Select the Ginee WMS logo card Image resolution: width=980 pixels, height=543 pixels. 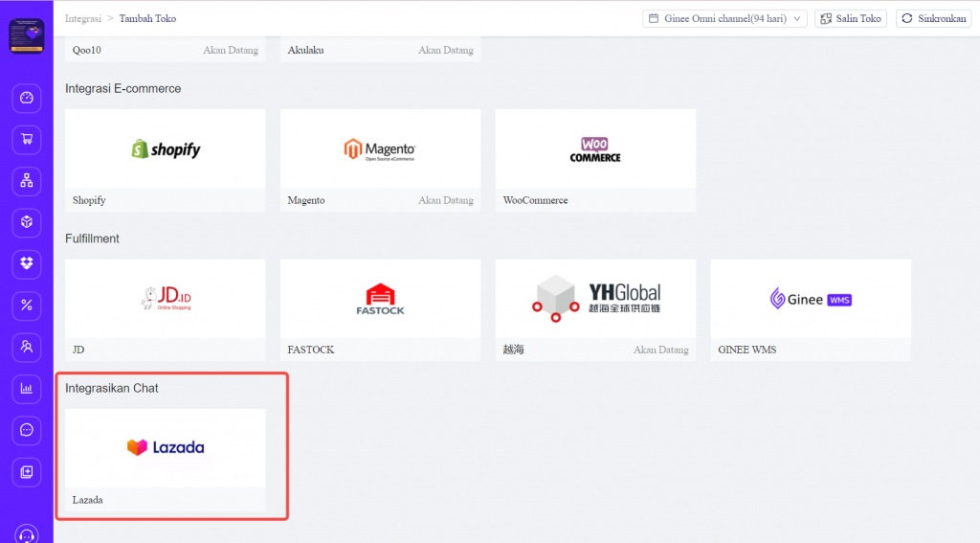(x=811, y=299)
